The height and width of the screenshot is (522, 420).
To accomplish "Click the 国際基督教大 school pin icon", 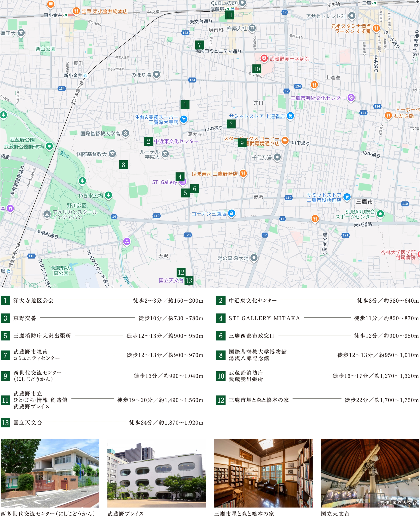I will (x=112, y=153).
